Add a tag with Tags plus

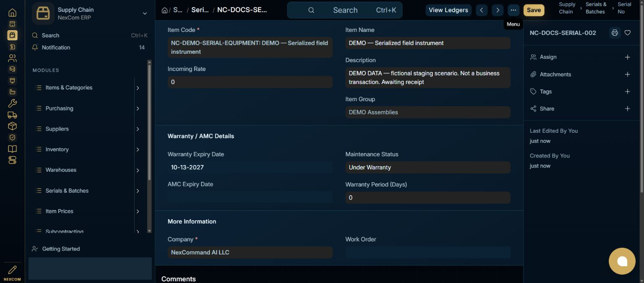click(x=628, y=92)
